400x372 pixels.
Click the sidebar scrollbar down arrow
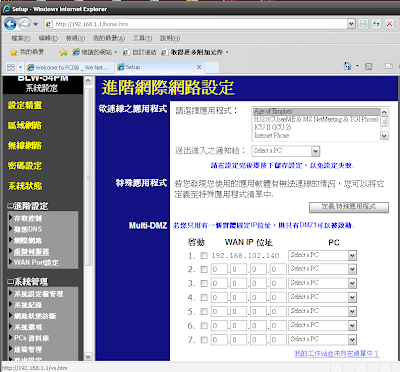88,356
